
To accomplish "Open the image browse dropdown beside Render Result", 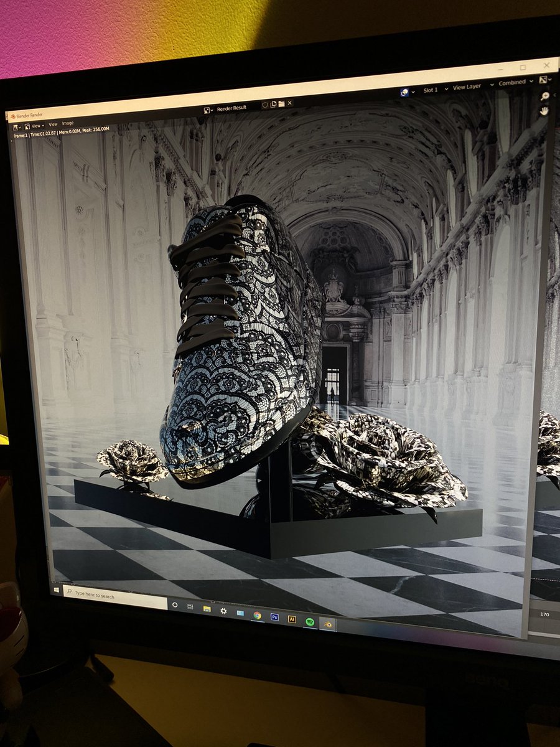I will (x=209, y=110).
